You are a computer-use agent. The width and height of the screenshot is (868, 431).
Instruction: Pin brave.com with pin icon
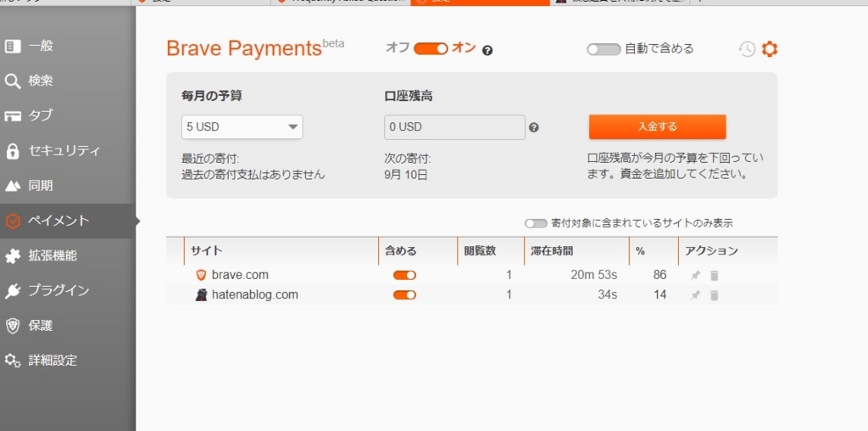[695, 276]
